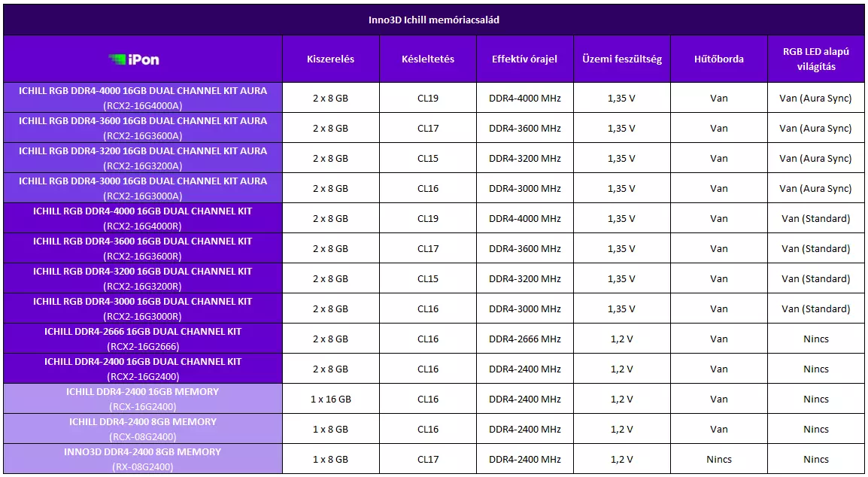This screenshot has width=868, height=477.
Task: Click Van (Aura Sync) in RCX2-16G3000A row
Action: [816, 188]
